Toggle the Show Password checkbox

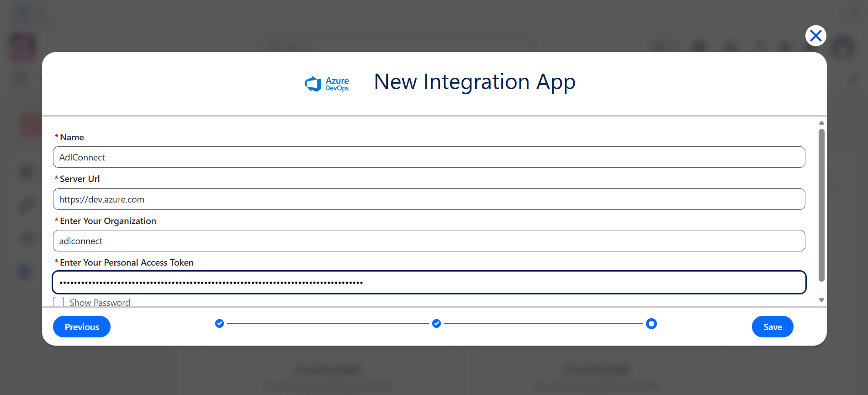click(58, 302)
